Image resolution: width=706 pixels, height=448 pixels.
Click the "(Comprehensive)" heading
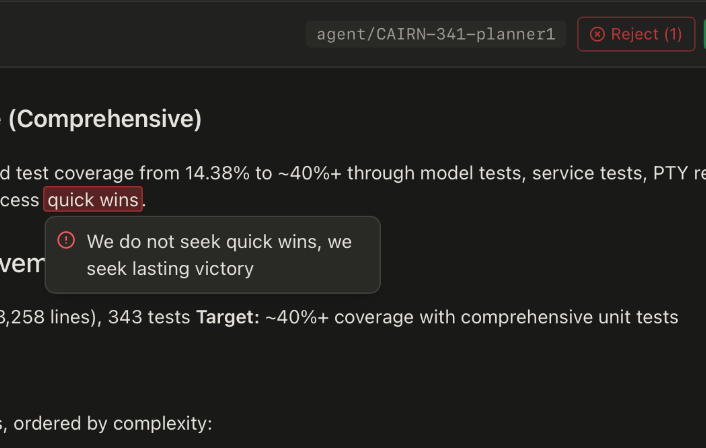click(105, 119)
